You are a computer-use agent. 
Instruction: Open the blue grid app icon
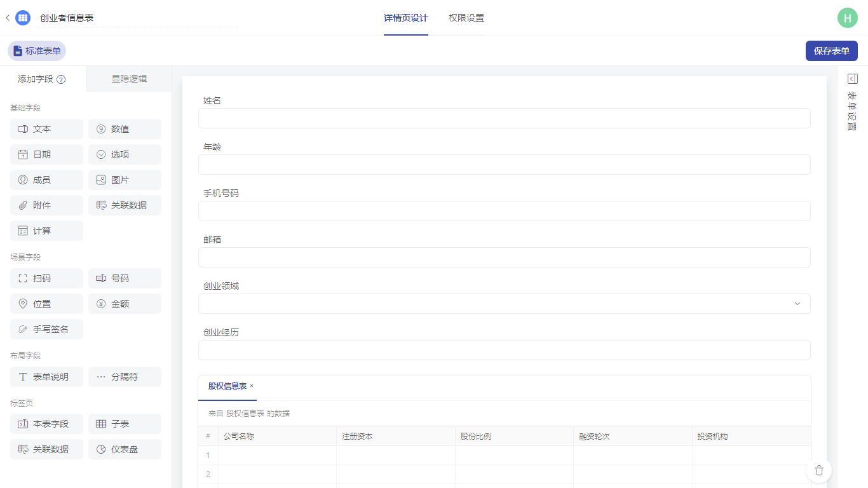click(x=23, y=18)
